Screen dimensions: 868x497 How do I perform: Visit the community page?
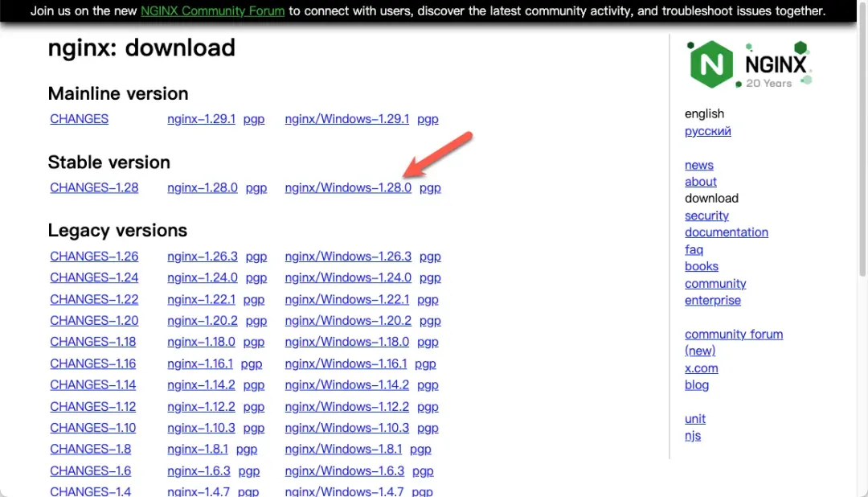tap(715, 284)
